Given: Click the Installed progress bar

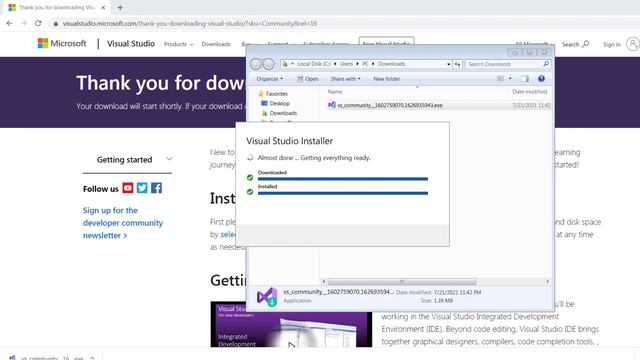Looking at the screenshot, I should click(x=343, y=193).
